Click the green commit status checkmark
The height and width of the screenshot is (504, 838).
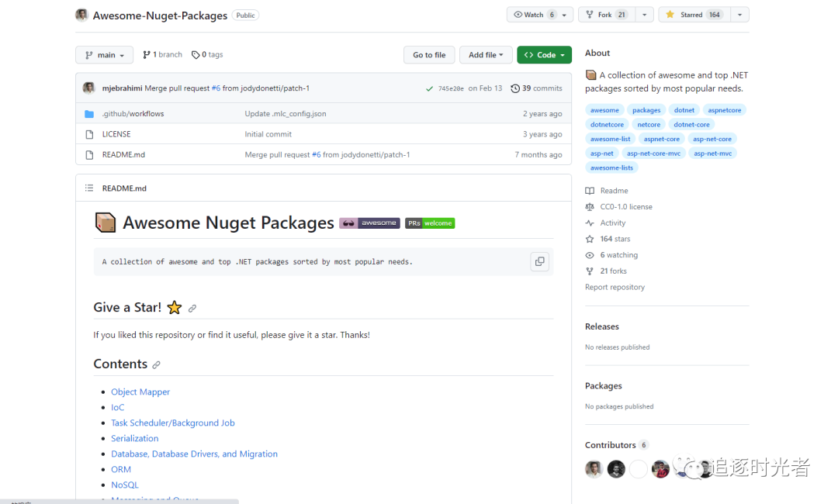click(x=429, y=88)
